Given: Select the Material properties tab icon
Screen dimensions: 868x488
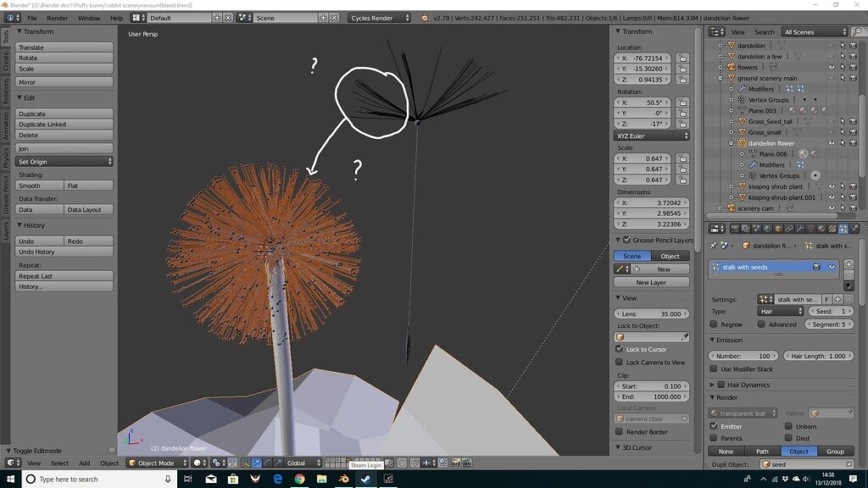Looking at the screenshot, I should [x=822, y=228].
